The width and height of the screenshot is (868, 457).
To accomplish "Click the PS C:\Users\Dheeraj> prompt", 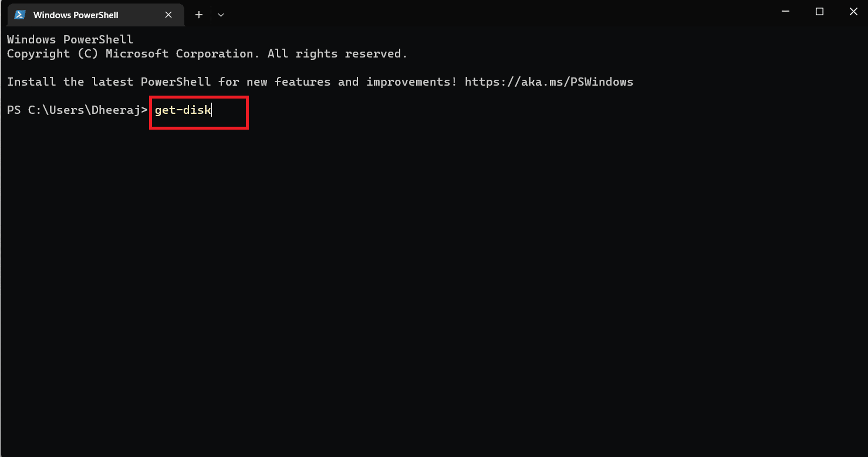I will (x=76, y=110).
